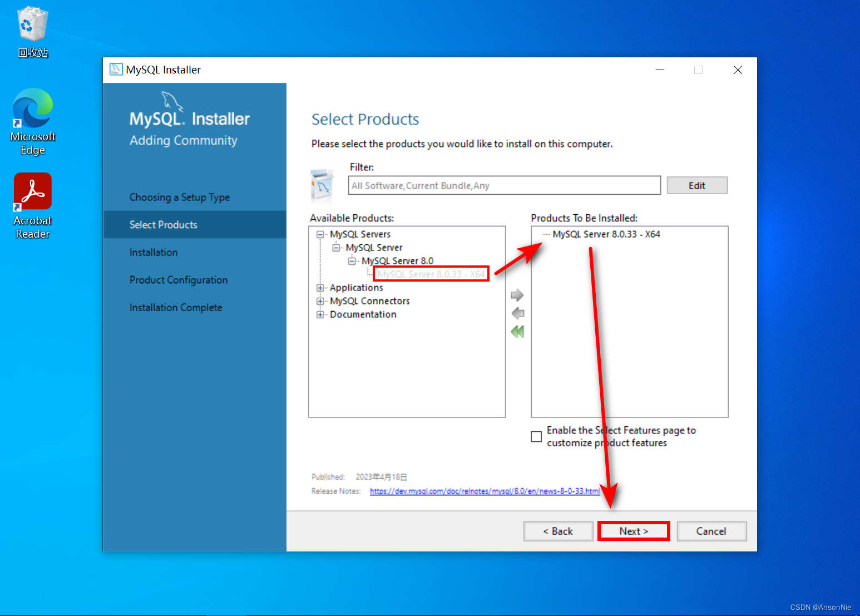Minimize the MySQL Installer window

(660, 70)
